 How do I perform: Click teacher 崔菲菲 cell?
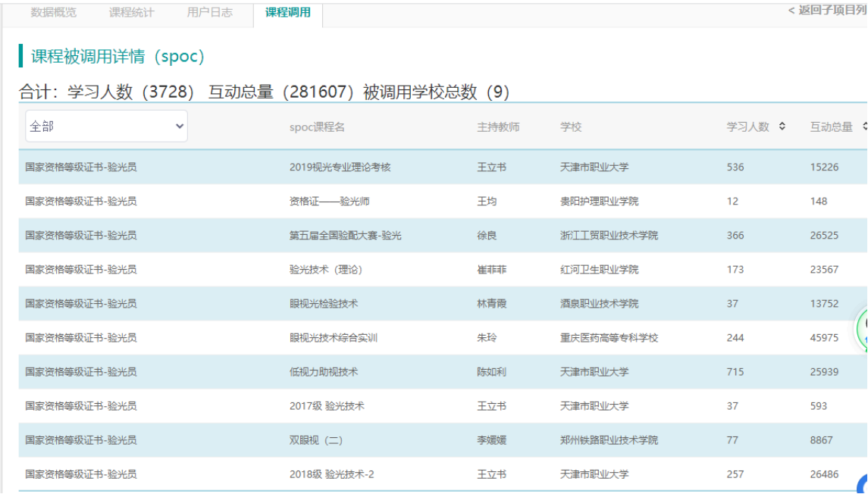pyautogui.click(x=492, y=270)
